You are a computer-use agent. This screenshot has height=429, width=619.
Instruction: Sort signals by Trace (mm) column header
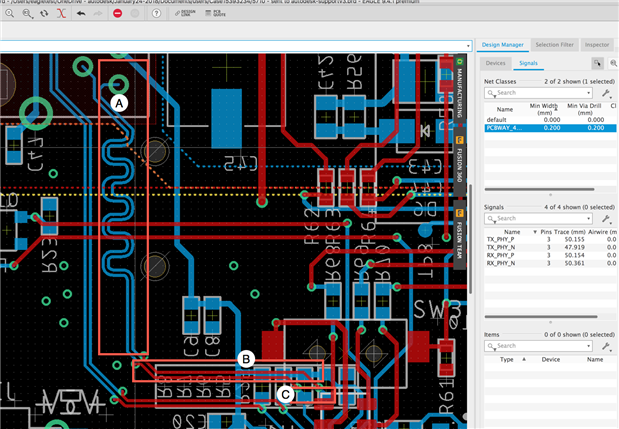(x=569, y=231)
